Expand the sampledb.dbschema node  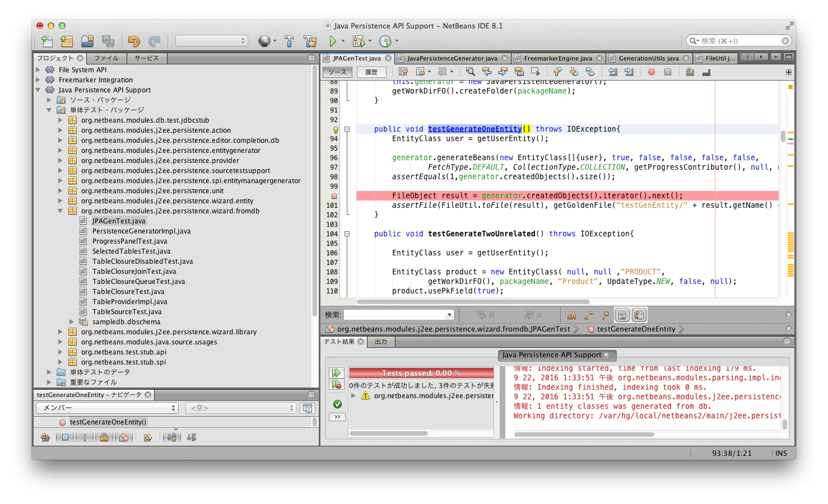72,322
